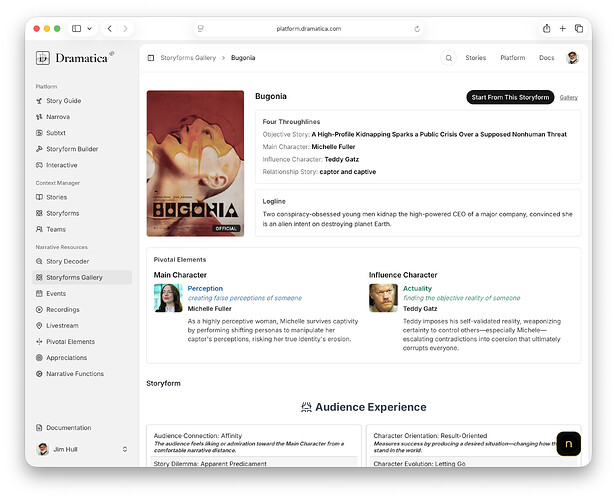The image size is (616, 500).
Task: Open Docs top navigation item
Action: (546, 58)
